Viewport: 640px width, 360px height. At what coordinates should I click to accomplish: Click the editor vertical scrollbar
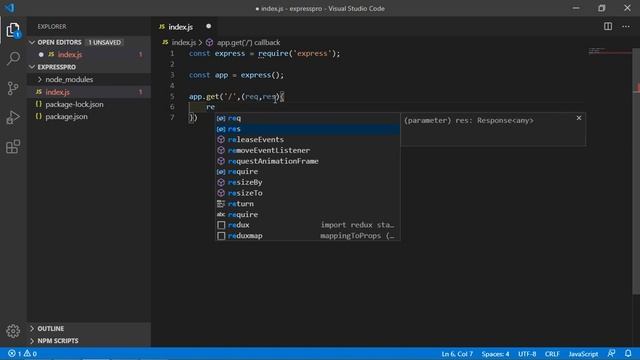pos(636,171)
